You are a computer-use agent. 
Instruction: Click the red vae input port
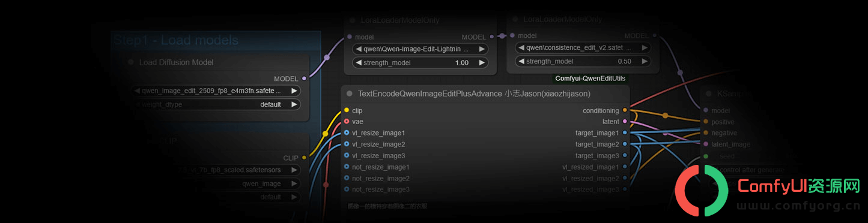click(347, 121)
